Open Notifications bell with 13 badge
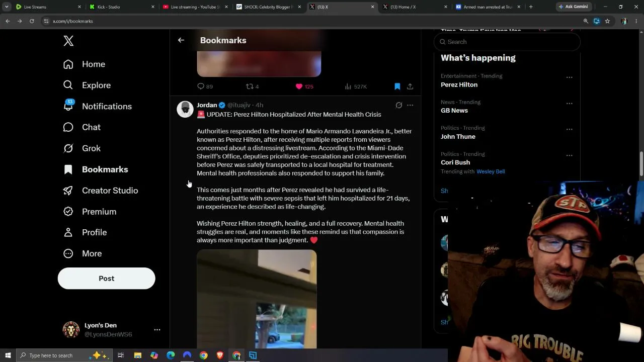The image size is (644, 362). (x=97, y=106)
